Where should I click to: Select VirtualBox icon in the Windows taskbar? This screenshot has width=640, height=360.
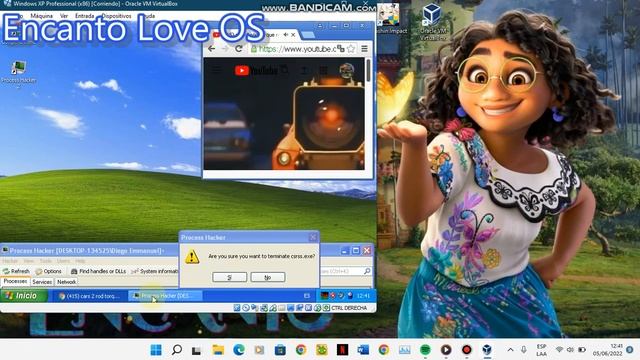[487, 350]
